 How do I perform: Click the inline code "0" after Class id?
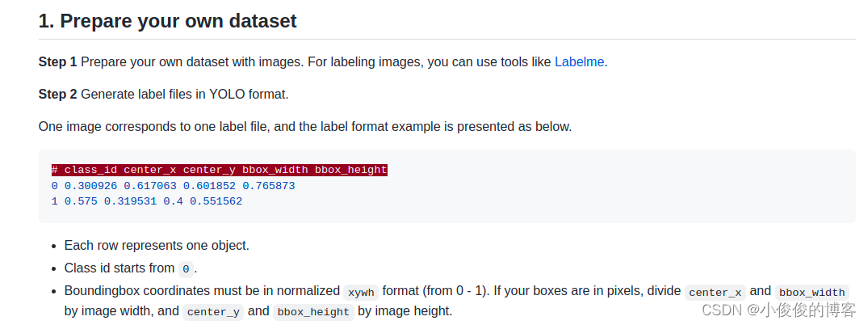click(186, 269)
